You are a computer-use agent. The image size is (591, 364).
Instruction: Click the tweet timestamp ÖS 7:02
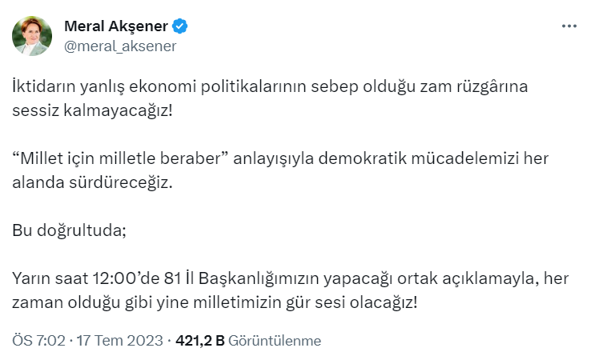click(x=39, y=341)
